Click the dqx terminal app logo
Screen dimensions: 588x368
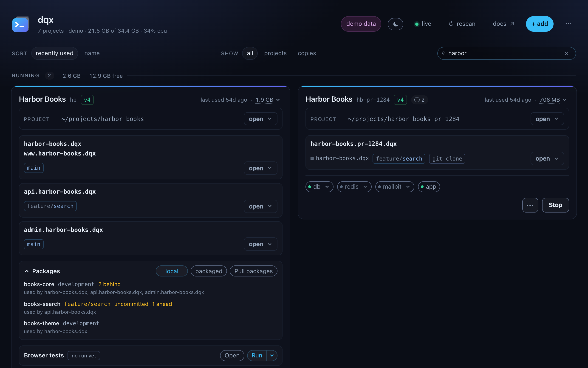21,24
